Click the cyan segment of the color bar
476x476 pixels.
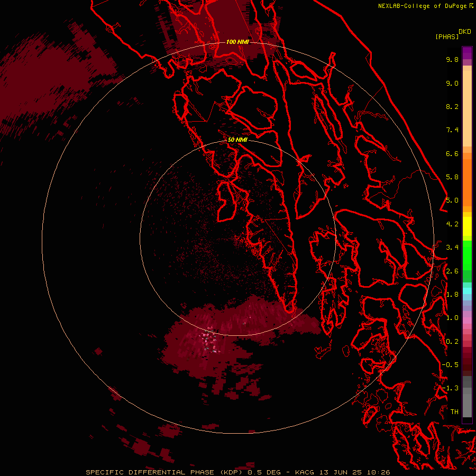point(467,290)
